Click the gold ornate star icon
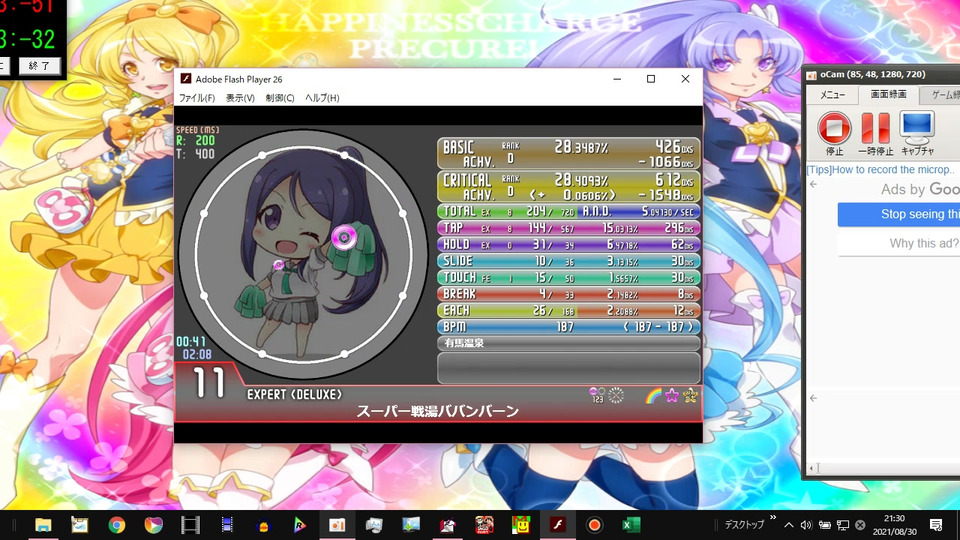The height and width of the screenshot is (540, 960). click(x=690, y=396)
